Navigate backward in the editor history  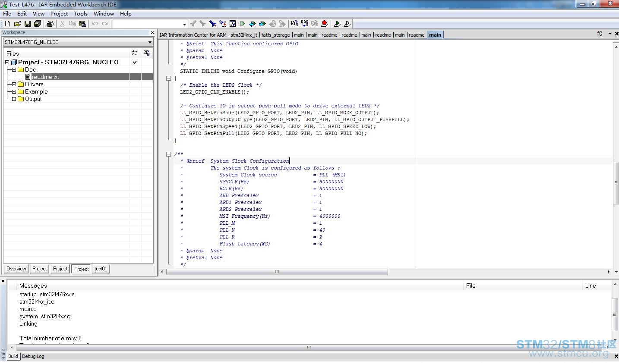[x=272, y=24]
